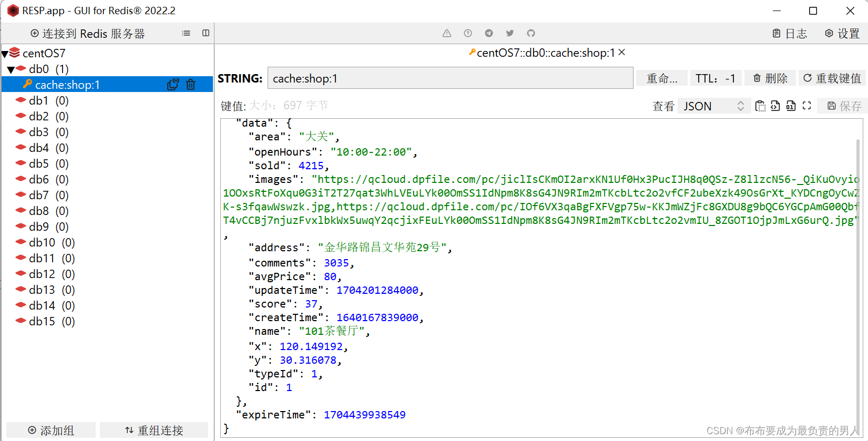Click the "comments" value 3035
Viewport: 868px width, 441px height.
point(336,263)
